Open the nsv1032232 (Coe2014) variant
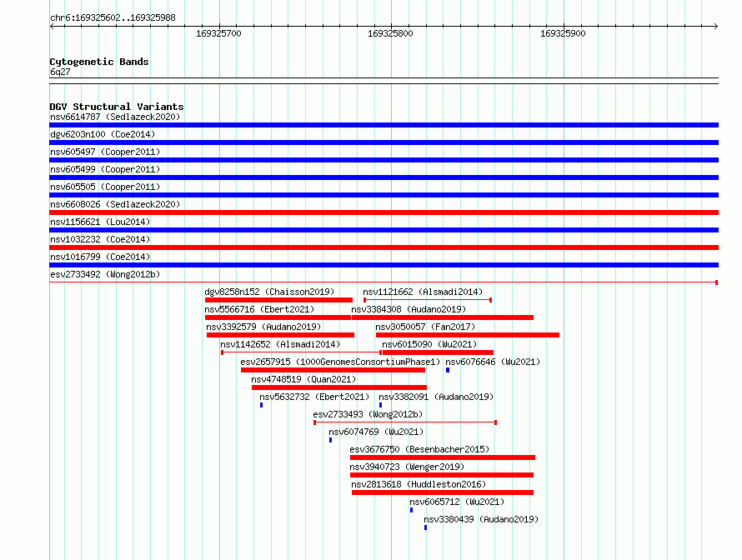Screen dimensions: 742x560 point(100,239)
